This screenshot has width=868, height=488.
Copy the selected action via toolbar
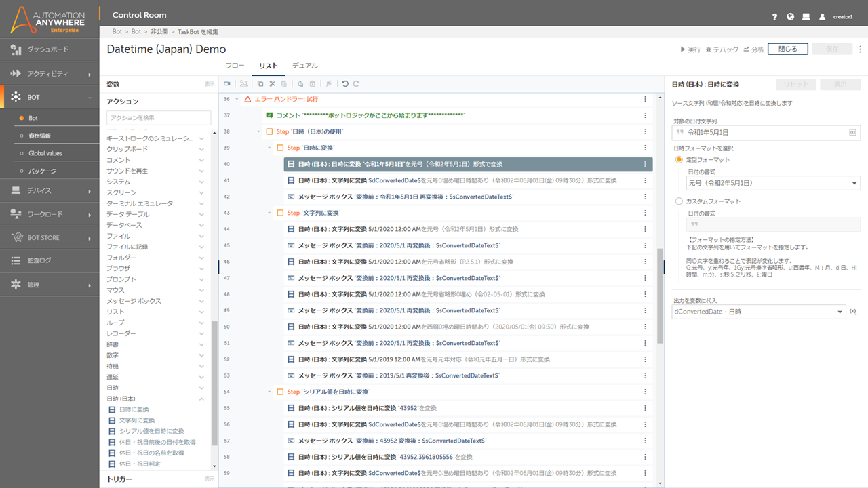point(260,84)
